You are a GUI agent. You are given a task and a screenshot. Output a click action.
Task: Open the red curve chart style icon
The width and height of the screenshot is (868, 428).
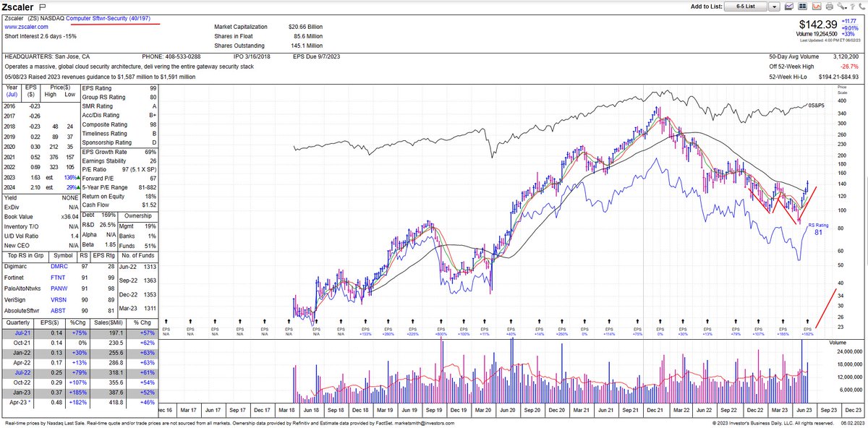coord(817,7)
